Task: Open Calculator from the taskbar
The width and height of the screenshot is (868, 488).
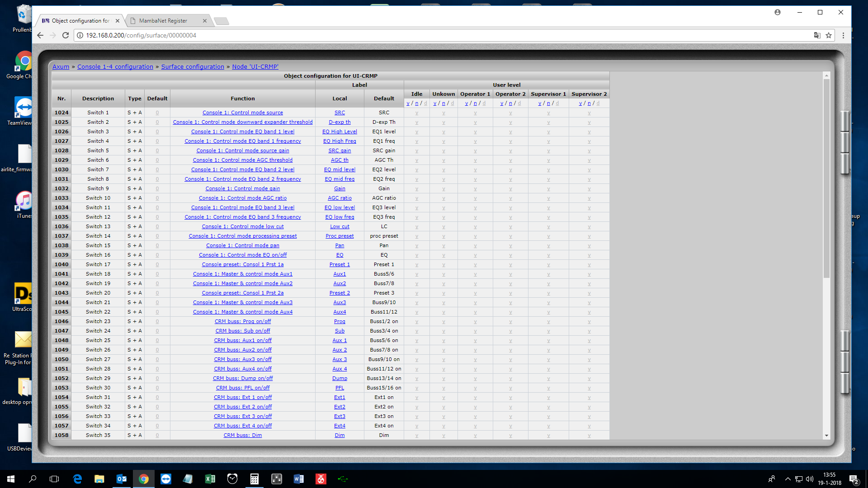Action: coord(255,479)
